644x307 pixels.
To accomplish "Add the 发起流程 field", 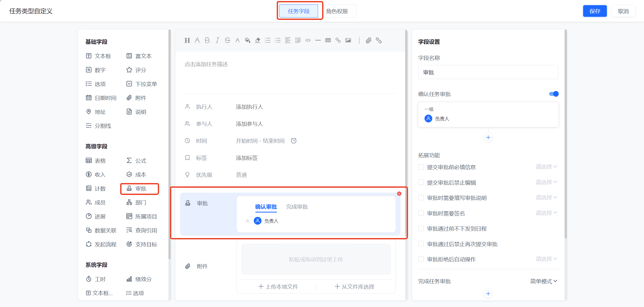I will 101,244.
